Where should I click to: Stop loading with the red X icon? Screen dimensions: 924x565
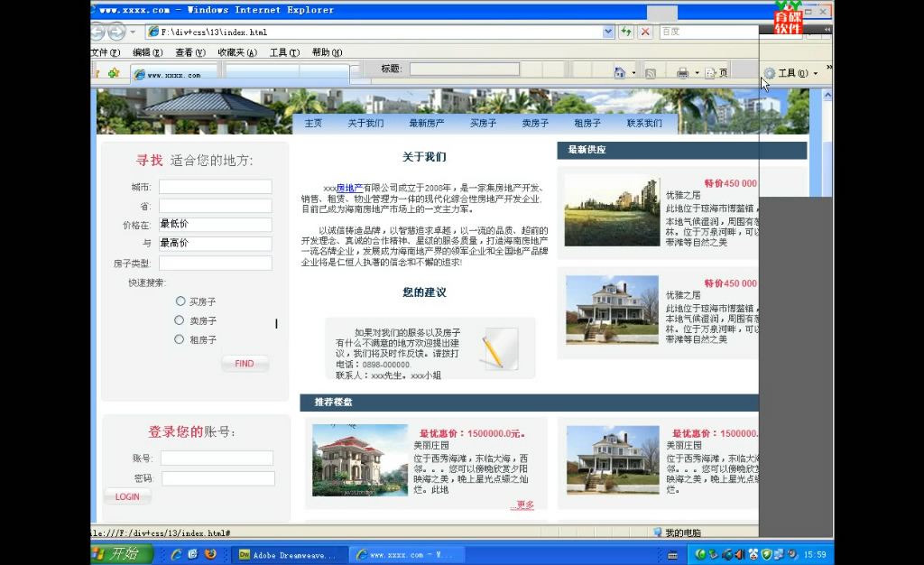[x=645, y=32]
